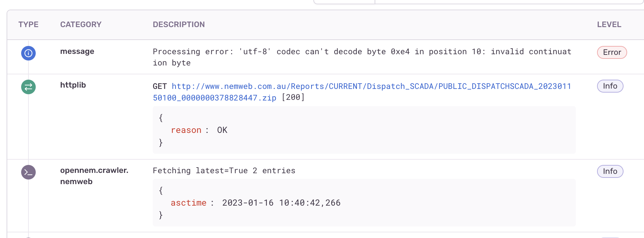Click the message row's circular type indicator
The width and height of the screenshot is (644, 238).
coord(28,53)
